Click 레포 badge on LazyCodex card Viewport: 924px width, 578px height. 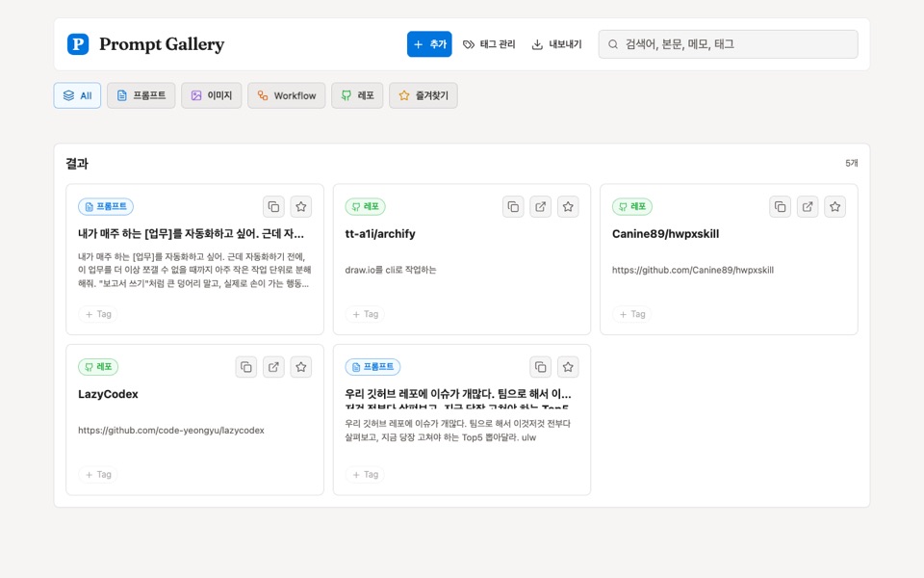click(98, 367)
